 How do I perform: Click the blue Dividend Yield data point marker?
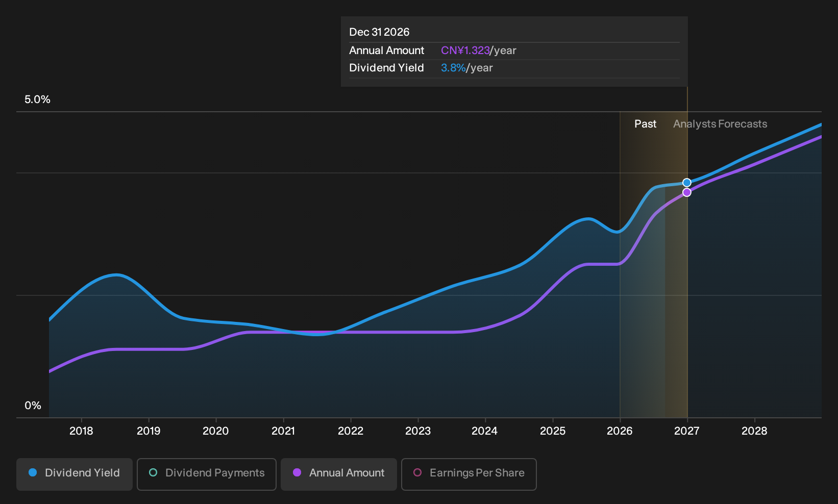coord(687,183)
